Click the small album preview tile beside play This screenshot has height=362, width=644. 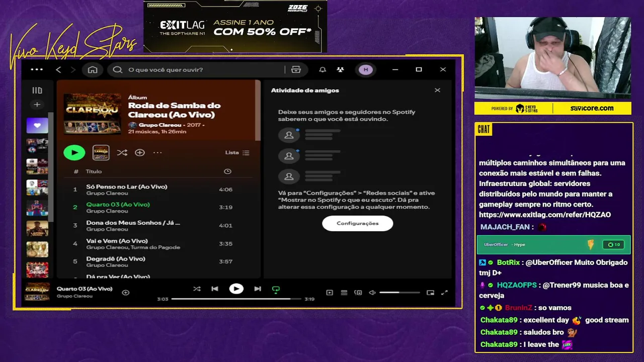101,152
